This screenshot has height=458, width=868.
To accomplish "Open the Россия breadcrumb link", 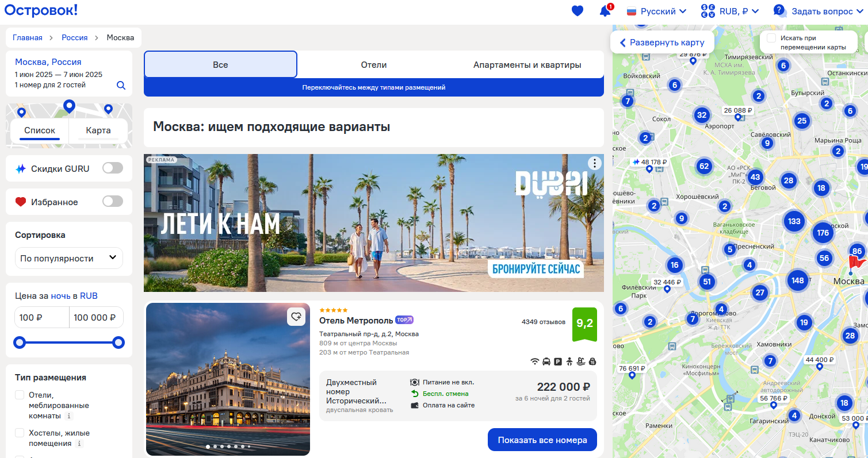I will coord(75,37).
